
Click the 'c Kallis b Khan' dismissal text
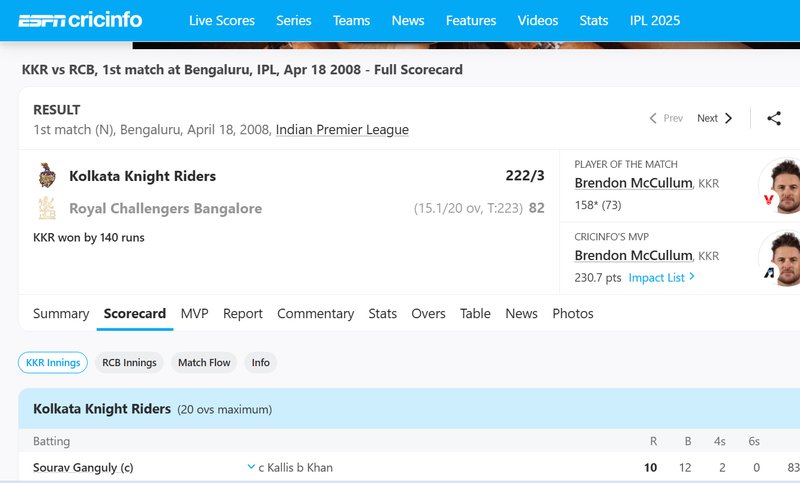[295, 468]
